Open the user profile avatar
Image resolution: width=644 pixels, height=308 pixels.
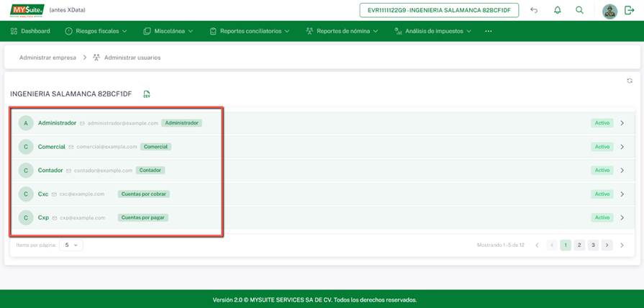[x=609, y=11]
